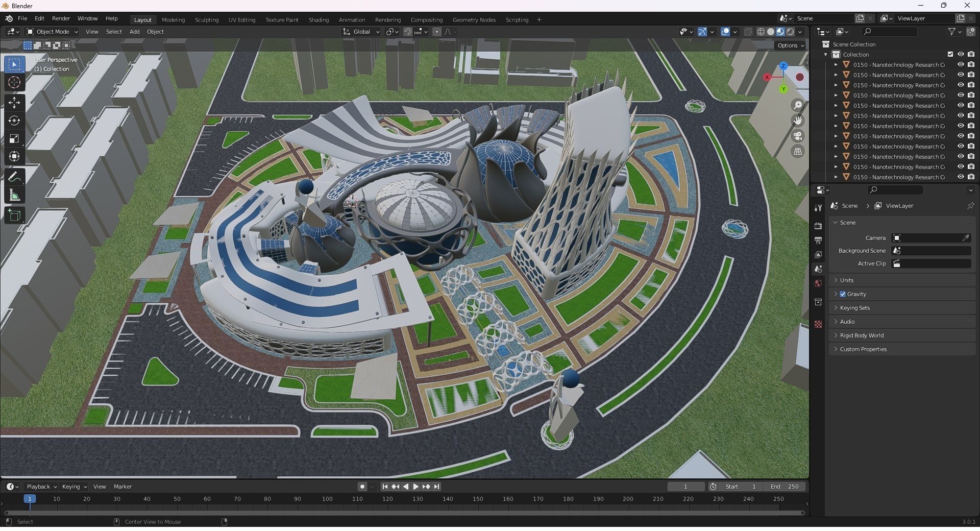Open the World properties tab
This screenshot has height=531, width=980.
coord(819,283)
